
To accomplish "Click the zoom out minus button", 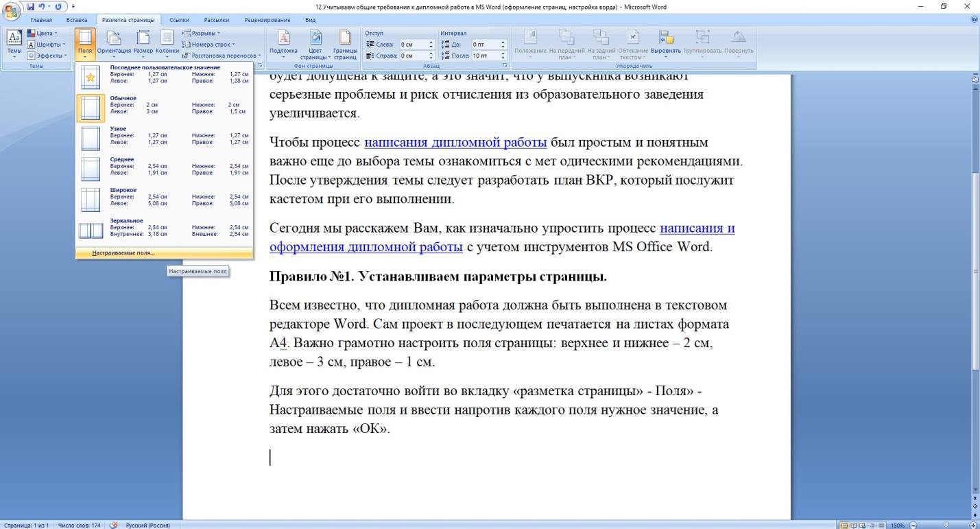I will click(x=913, y=526).
